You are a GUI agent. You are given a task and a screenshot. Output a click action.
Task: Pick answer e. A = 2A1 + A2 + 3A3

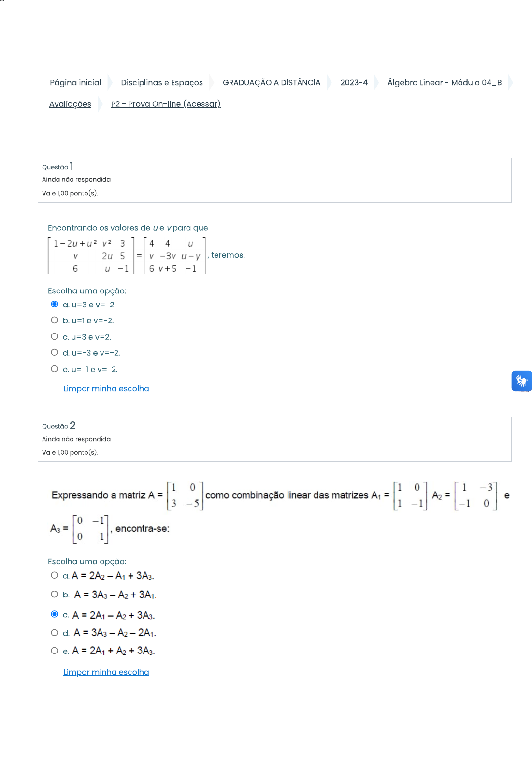pos(55,651)
